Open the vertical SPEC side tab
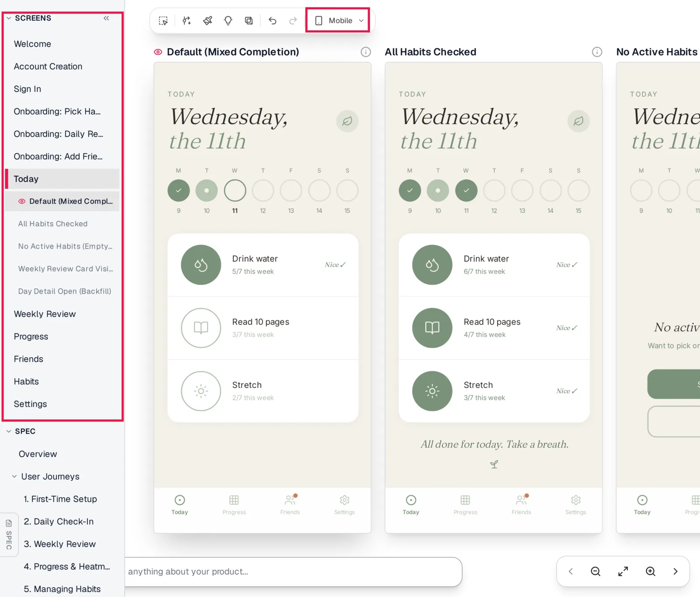 (9, 534)
